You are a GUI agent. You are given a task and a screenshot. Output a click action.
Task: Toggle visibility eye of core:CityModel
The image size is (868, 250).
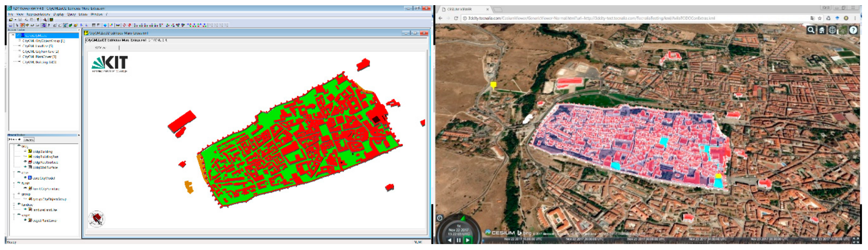click(25, 178)
